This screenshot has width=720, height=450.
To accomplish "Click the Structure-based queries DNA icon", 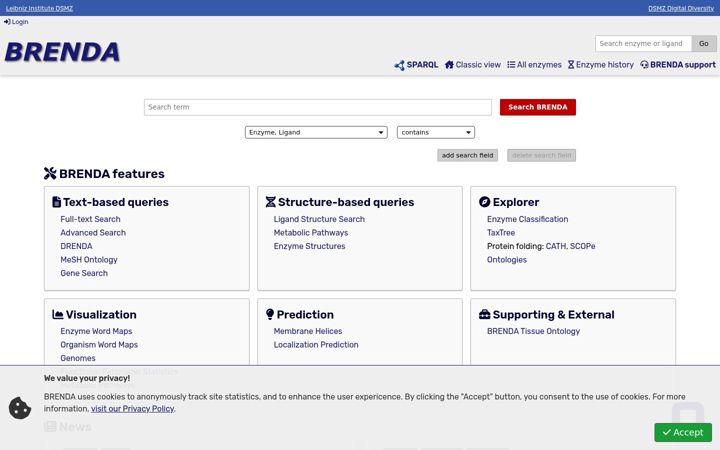I will 270,202.
